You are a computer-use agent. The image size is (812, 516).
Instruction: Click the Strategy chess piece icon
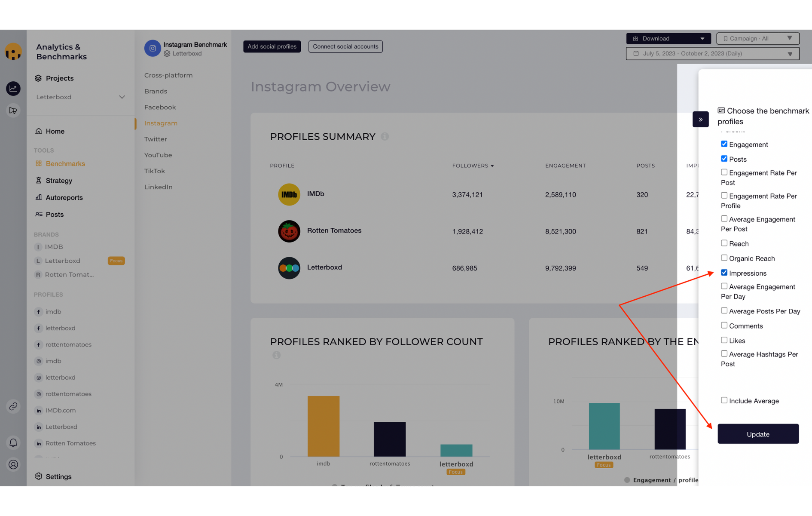(x=39, y=181)
